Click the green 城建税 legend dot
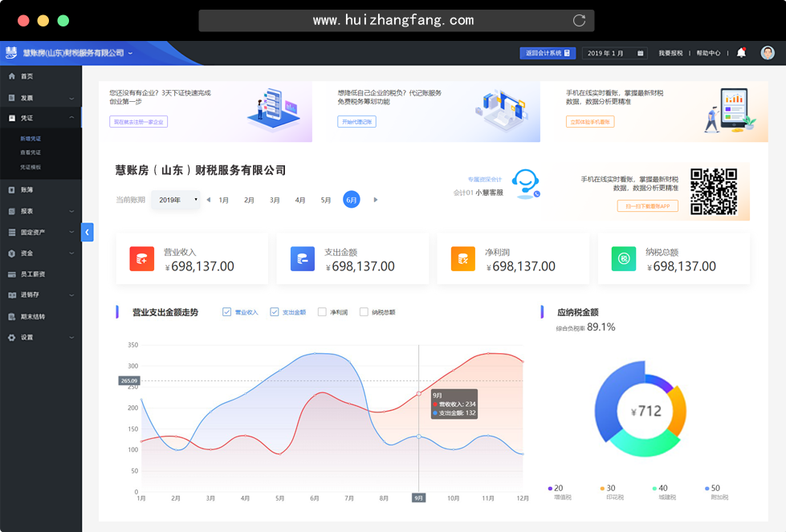786x532 pixels. pyautogui.click(x=654, y=489)
